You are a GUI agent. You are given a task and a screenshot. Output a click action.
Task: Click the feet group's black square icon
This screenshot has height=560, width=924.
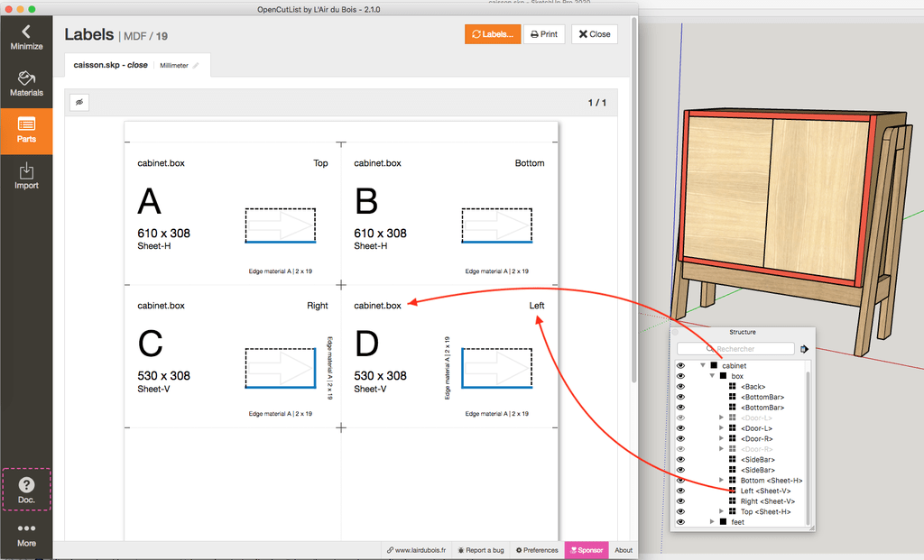tap(723, 522)
